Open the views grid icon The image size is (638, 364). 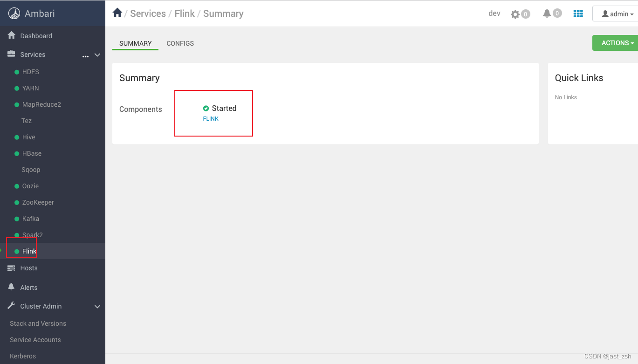tap(578, 14)
